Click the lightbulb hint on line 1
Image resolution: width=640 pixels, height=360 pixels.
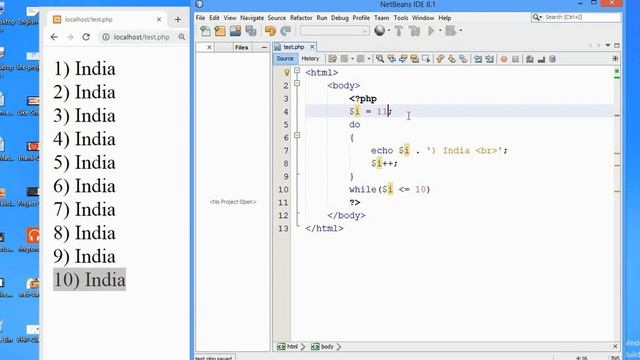[287, 73]
